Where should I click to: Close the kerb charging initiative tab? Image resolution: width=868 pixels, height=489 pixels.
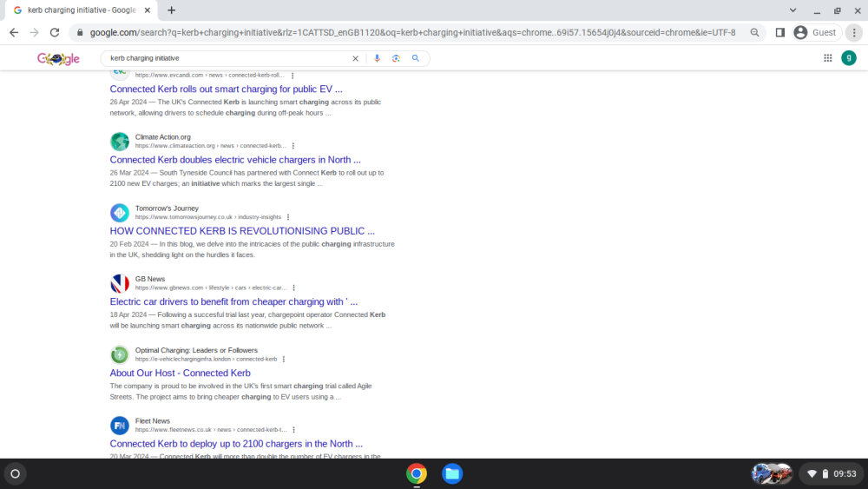(x=148, y=10)
